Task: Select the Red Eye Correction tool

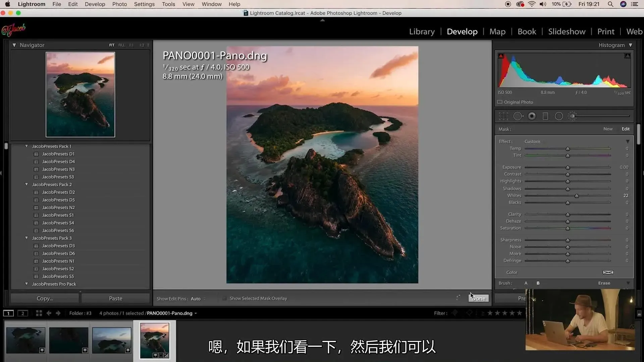Action: tap(532, 116)
